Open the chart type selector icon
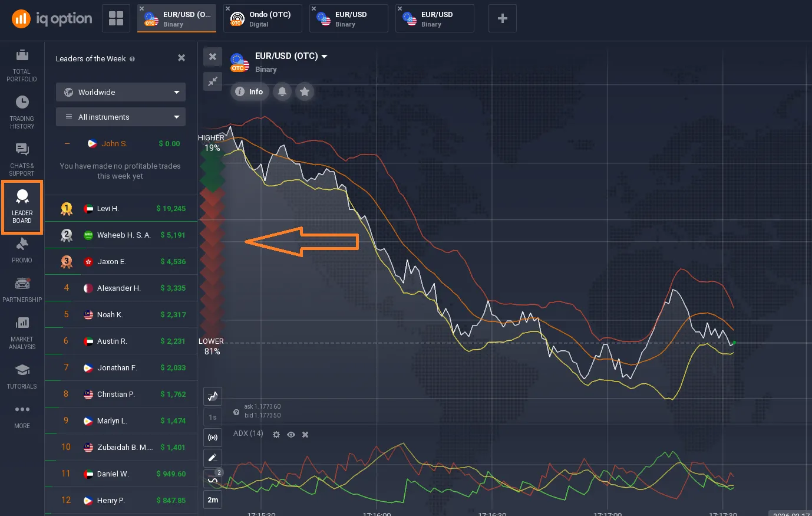The image size is (812, 516). coord(213,396)
